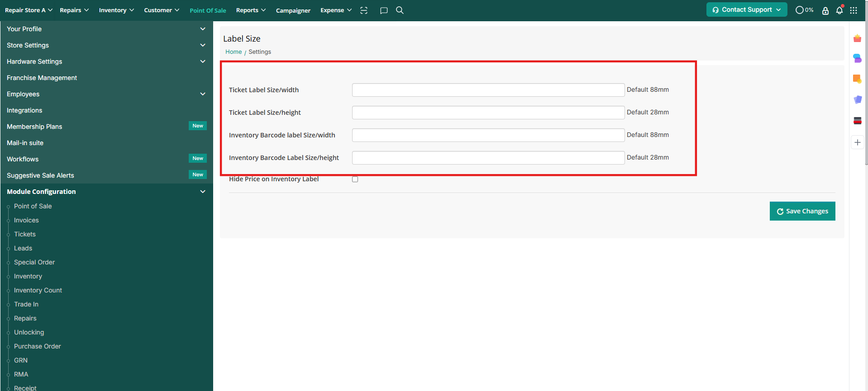Click the barcode scan icon in top bar
The image size is (868, 391).
[364, 10]
